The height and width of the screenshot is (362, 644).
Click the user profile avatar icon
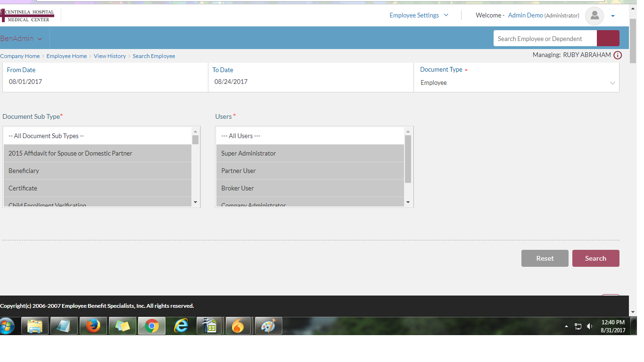(594, 16)
